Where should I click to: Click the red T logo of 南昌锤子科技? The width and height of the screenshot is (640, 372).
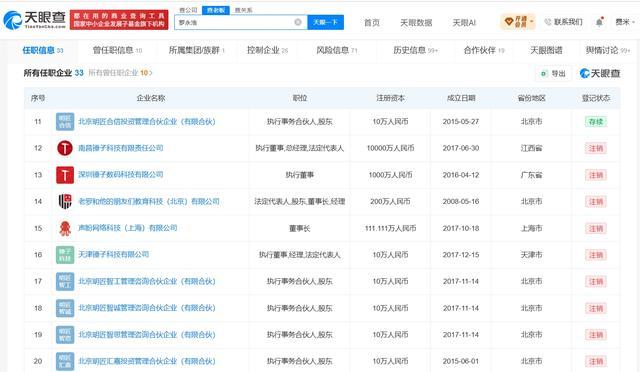pos(64,148)
